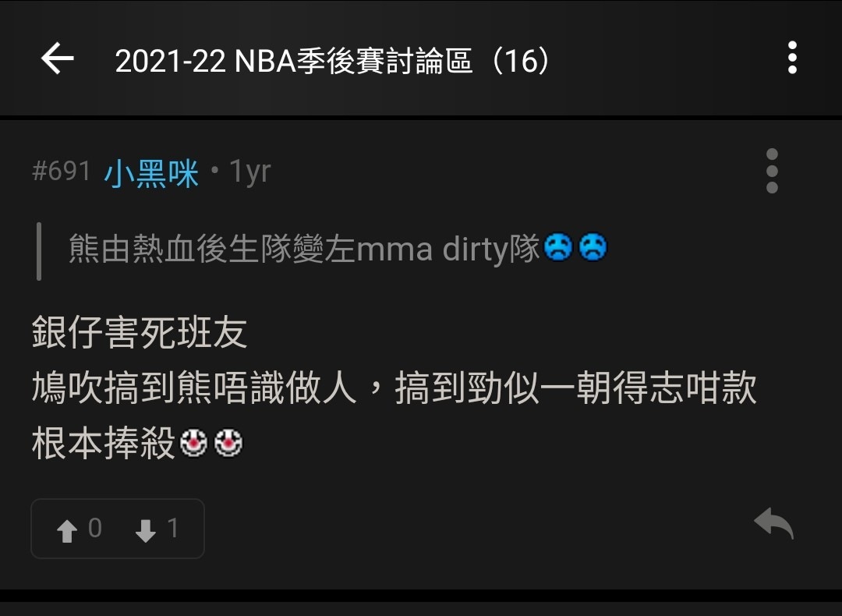Viewport: 842px width, 616px height.
Task: Select the thread title 2021-22 NBA季後賽討論區
Action: 294,61
